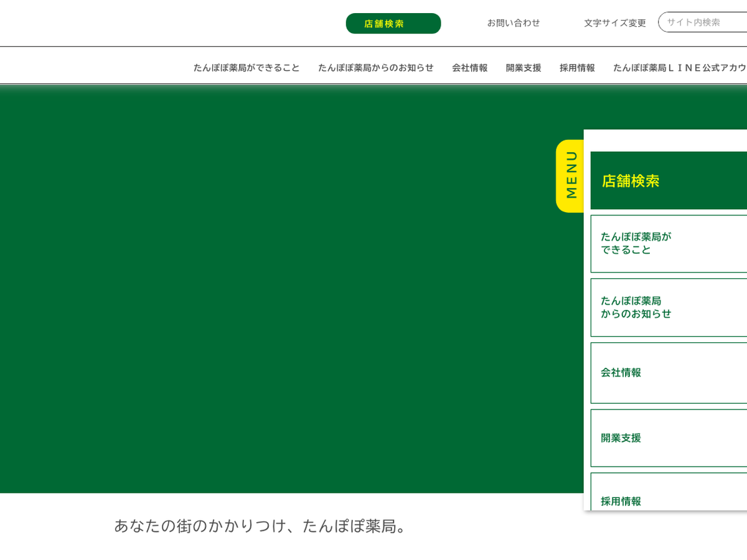This screenshot has width=747, height=560.
Task: Click the あなたの街のかかりつけ tagline text
Action: click(261, 526)
